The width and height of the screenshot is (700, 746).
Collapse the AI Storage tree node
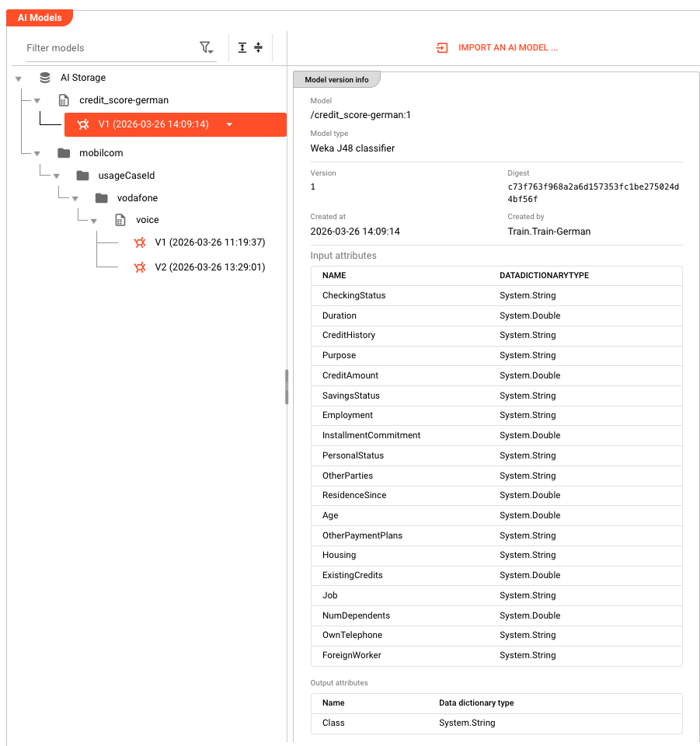pos(19,78)
